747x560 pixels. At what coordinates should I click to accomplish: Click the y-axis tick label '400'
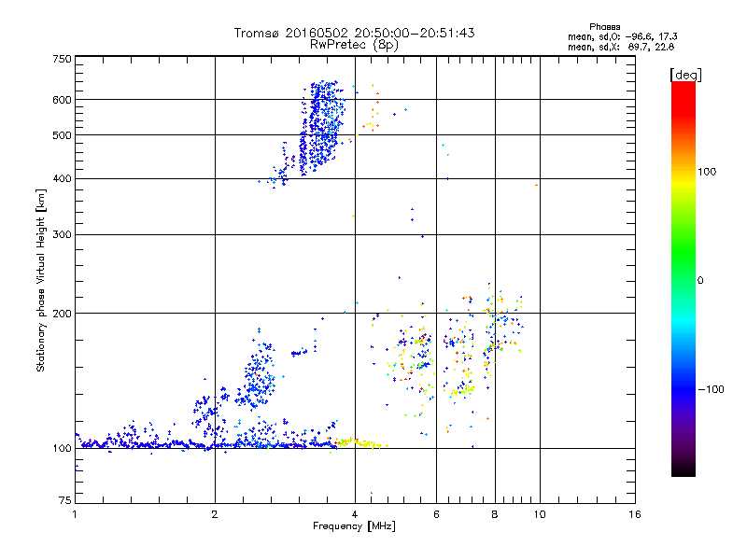pyautogui.click(x=62, y=179)
